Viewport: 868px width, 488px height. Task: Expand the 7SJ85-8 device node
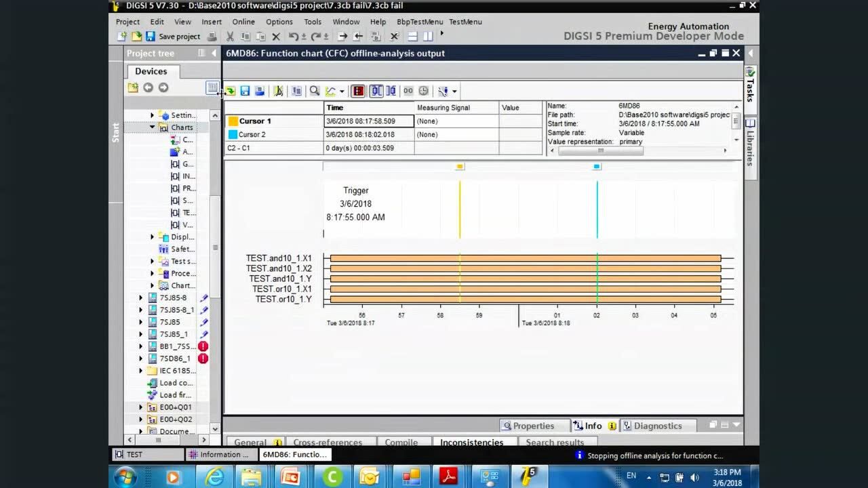(141, 298)
